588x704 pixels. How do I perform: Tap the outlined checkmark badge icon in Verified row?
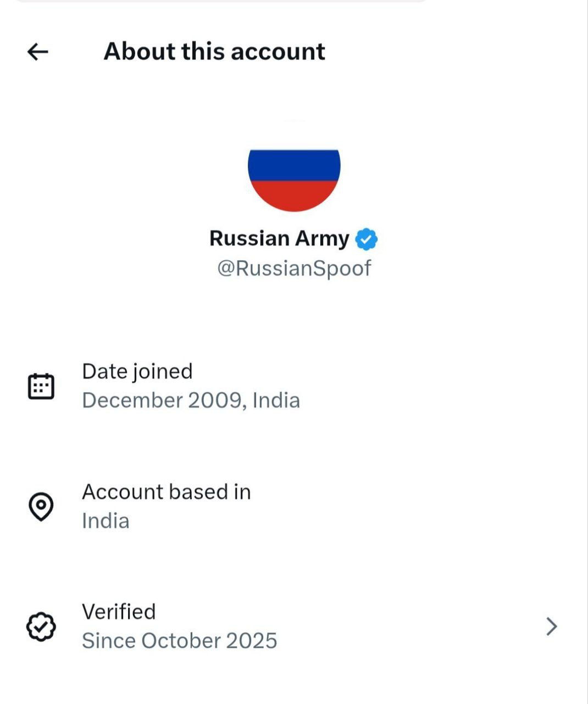(x=41, y=626)
